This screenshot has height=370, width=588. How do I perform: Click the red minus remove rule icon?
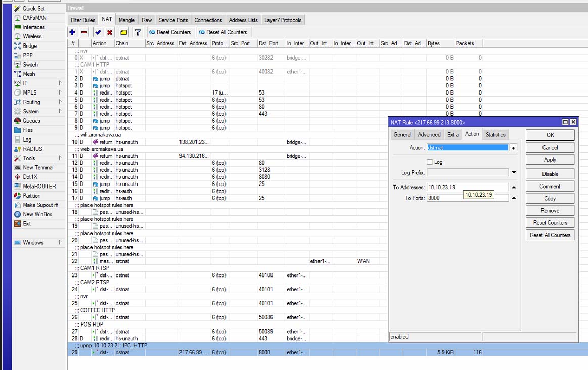84,32
